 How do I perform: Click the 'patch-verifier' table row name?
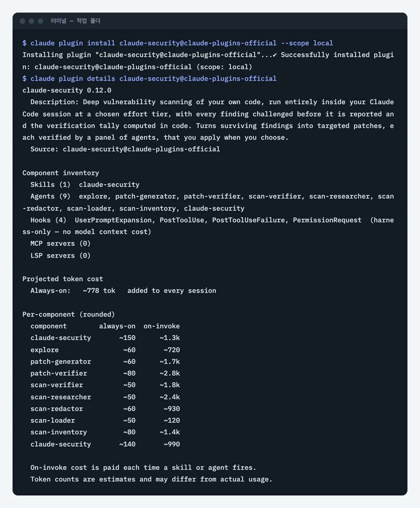point(59,373)
